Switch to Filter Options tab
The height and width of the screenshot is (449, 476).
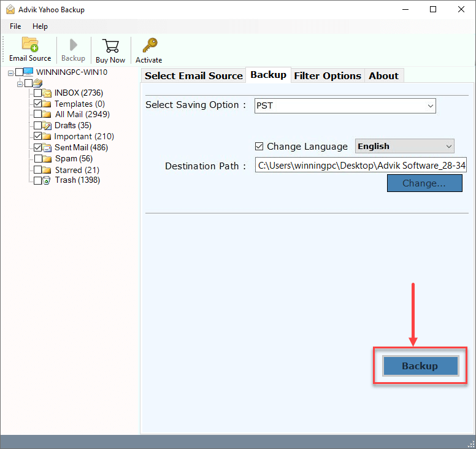tap(328, 75)
